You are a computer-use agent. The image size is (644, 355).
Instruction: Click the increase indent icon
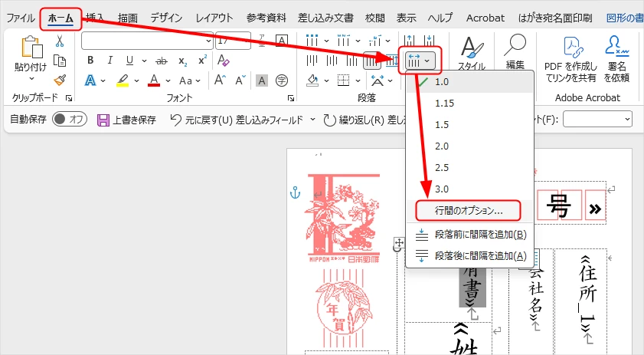pyautogui.click(x=430, y=41)
